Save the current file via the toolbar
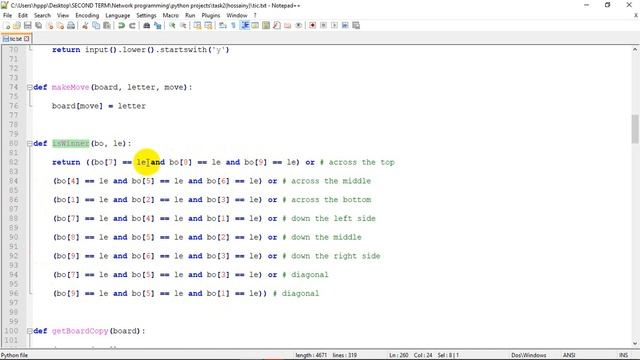The width and height of the screenshot is (640, 360). (x=27, y=25)
